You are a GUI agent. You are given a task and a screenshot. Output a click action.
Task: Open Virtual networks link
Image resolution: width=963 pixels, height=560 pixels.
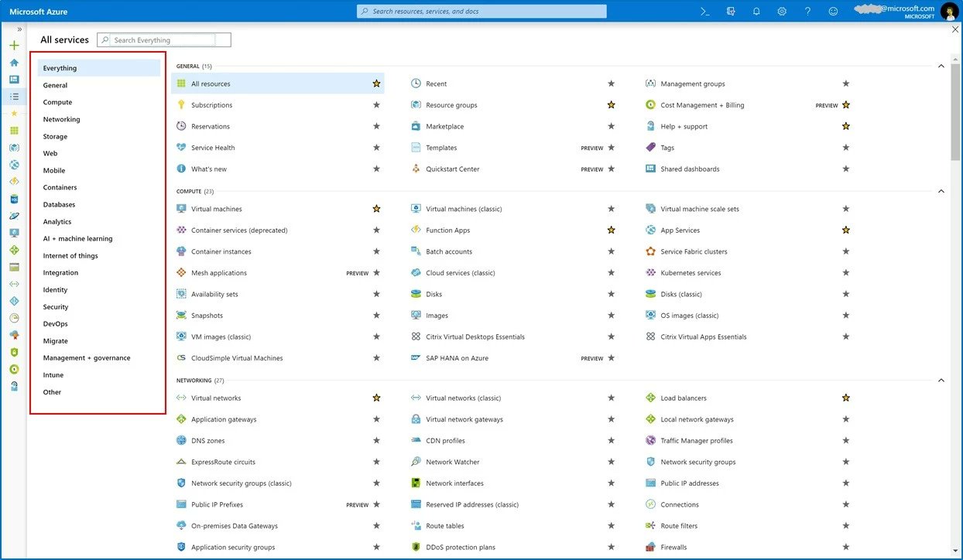pyautogui.click(x=216, y=398)
